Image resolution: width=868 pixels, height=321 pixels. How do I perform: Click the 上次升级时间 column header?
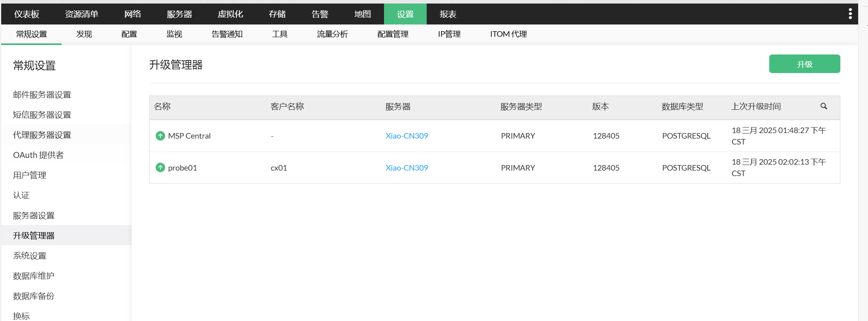coord(755,107)
